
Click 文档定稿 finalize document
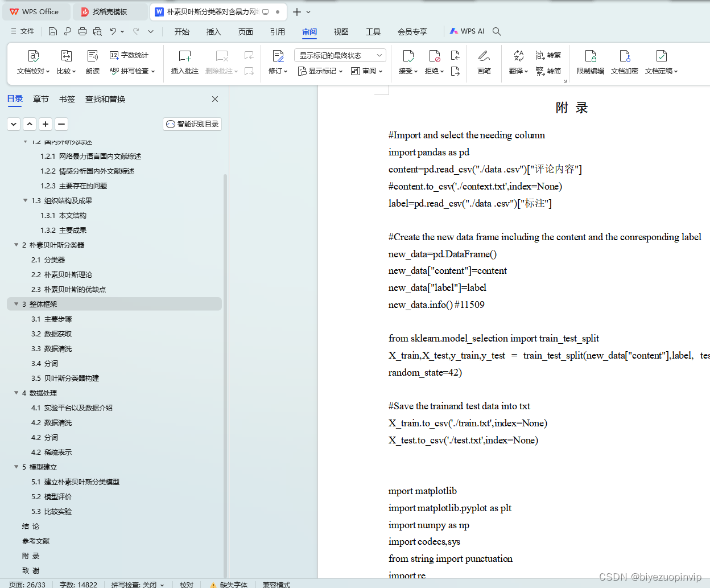click(x=661, y=62)
